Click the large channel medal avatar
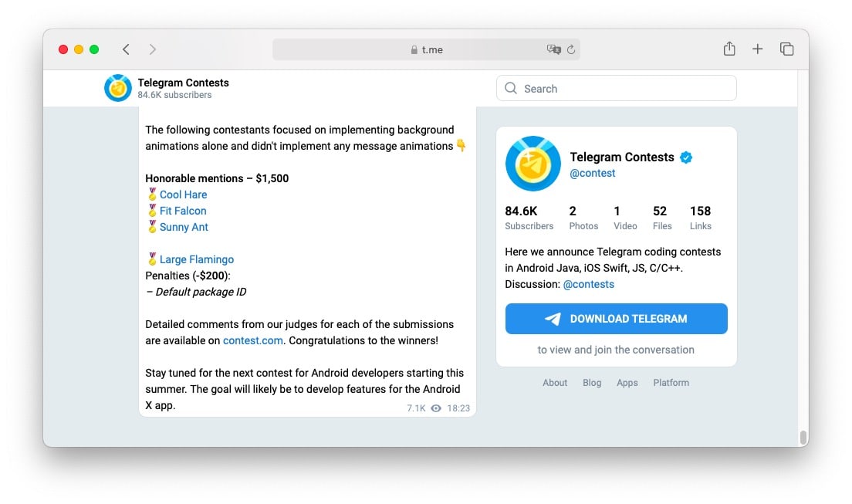852x504 pixels. 532,164
